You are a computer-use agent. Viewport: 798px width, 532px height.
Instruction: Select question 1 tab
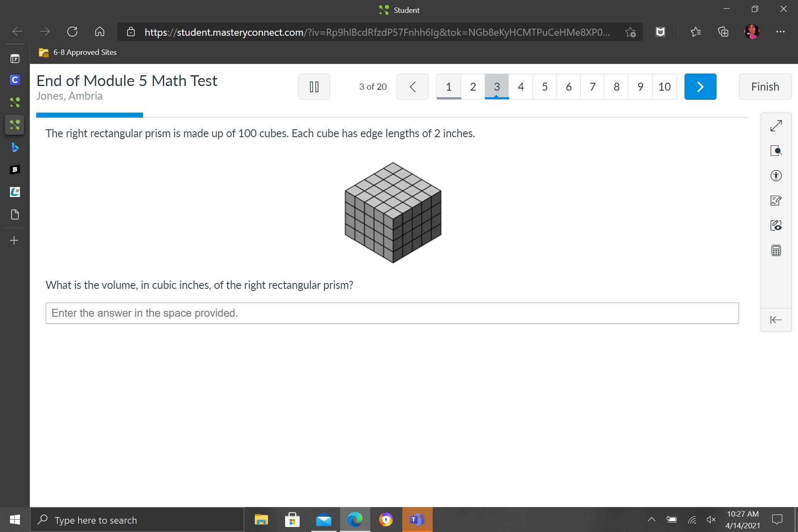point(448,87)
